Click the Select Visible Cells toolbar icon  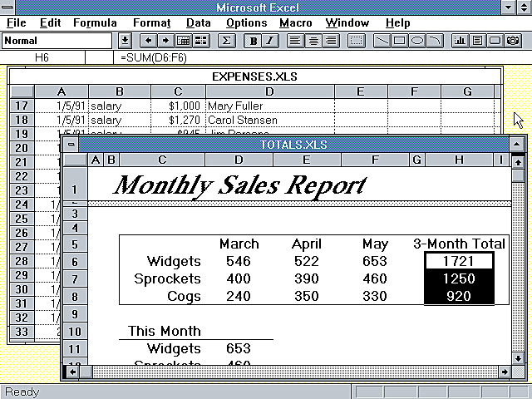coord(201,41)
